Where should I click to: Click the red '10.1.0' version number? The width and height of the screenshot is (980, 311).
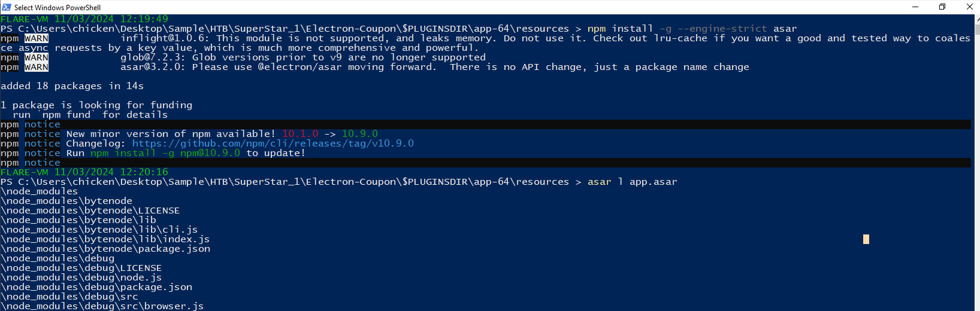(300, 134)
